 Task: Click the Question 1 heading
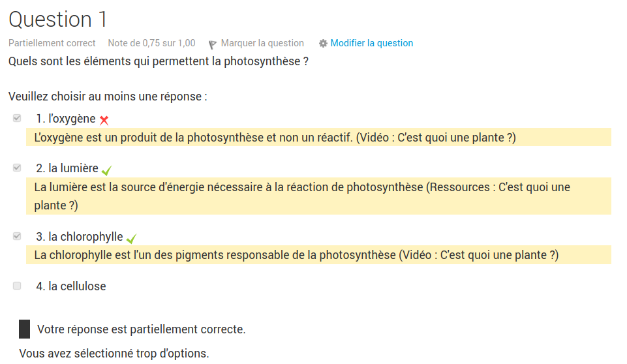pos(58,20)
